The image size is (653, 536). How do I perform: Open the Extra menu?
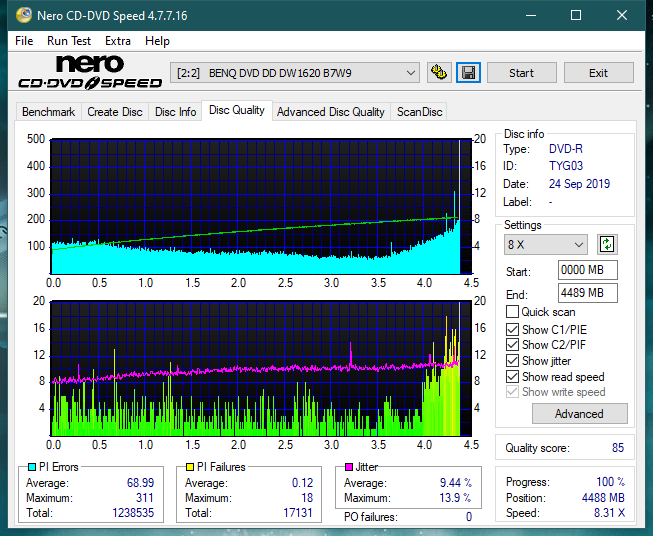[117, 41]
